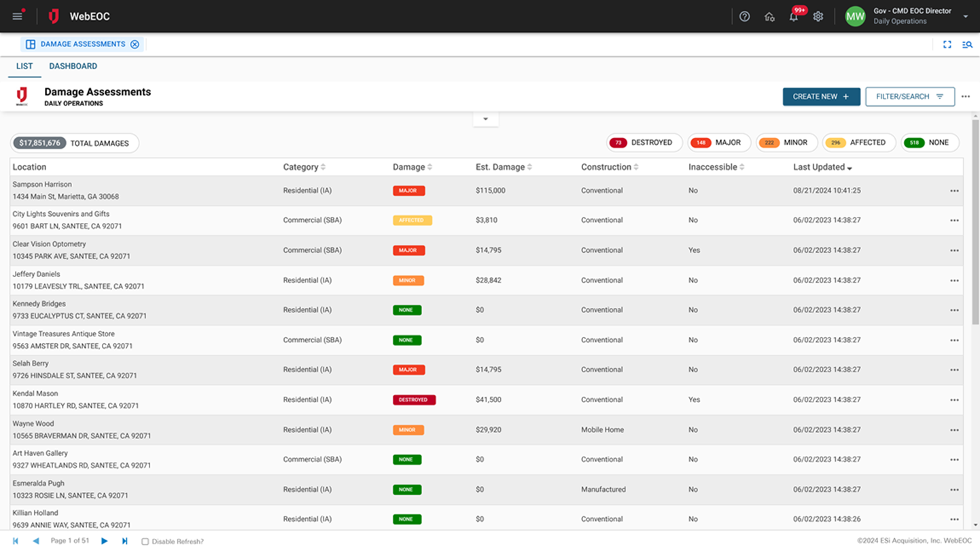980x551 pixels.
Task: Open notifications via the bell icon
Action: tap(793, 16)
